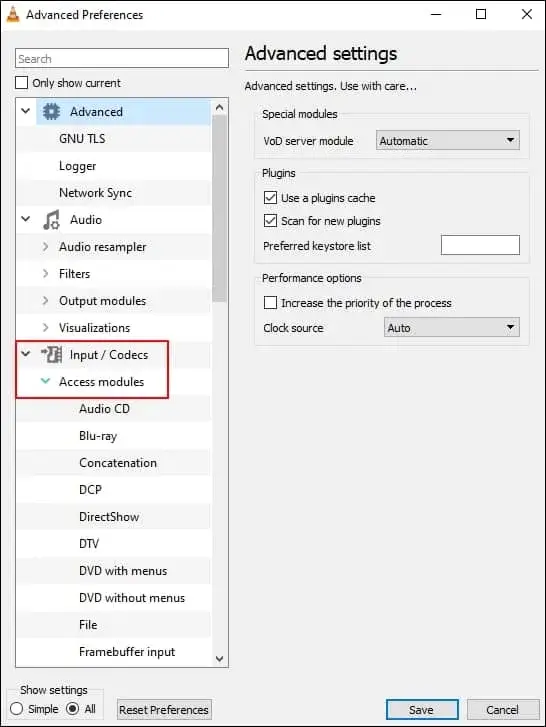Screen dimensions: 546x727
Task: Expand the Audio resampler node
Action: click(45, 247)
